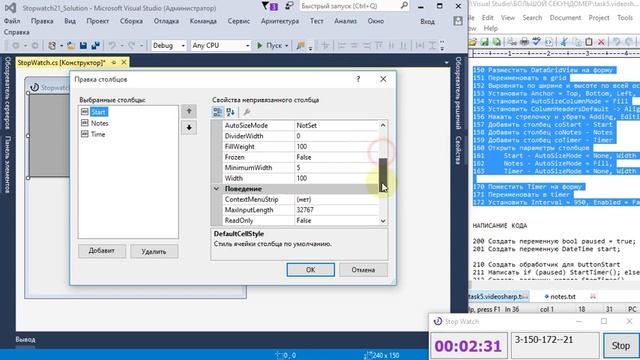The height and width of the screenshot is (360, 640).
Task: Open toolbar overflow options in VS toolbar
Action: point(442,46)
